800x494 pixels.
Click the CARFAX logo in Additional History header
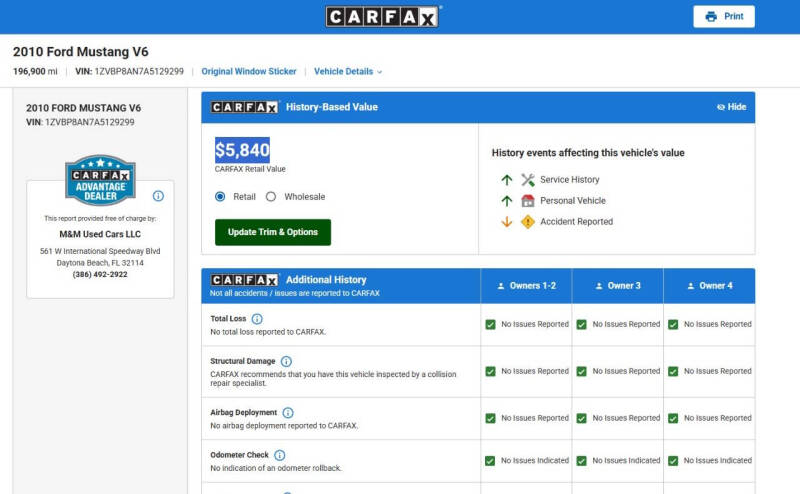[244, 280]
